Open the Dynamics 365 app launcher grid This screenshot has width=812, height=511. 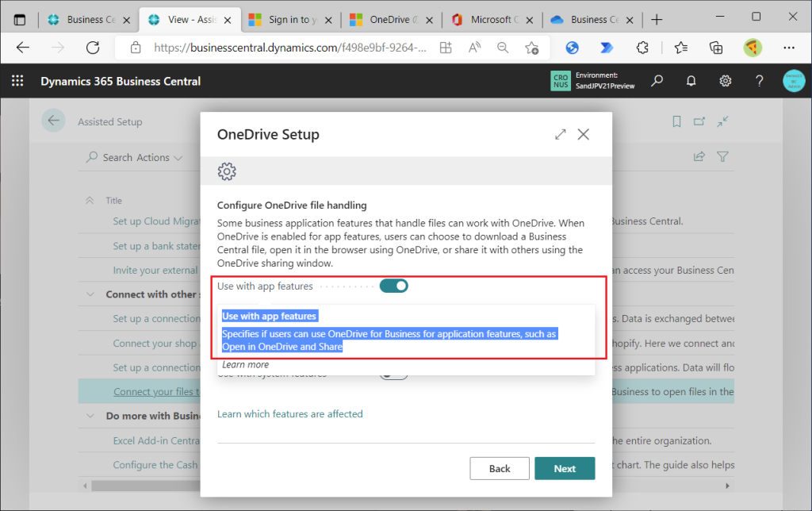[17, 81]
